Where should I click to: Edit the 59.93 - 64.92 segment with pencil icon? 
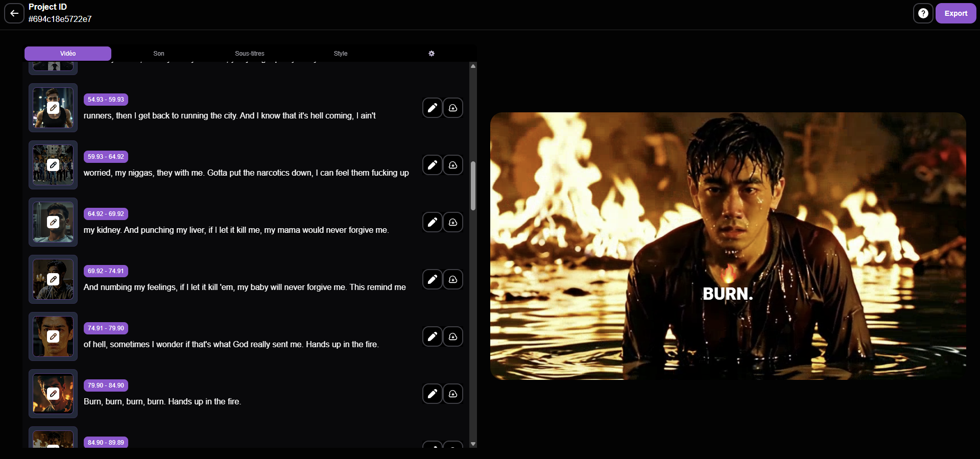tap(432, 165)
